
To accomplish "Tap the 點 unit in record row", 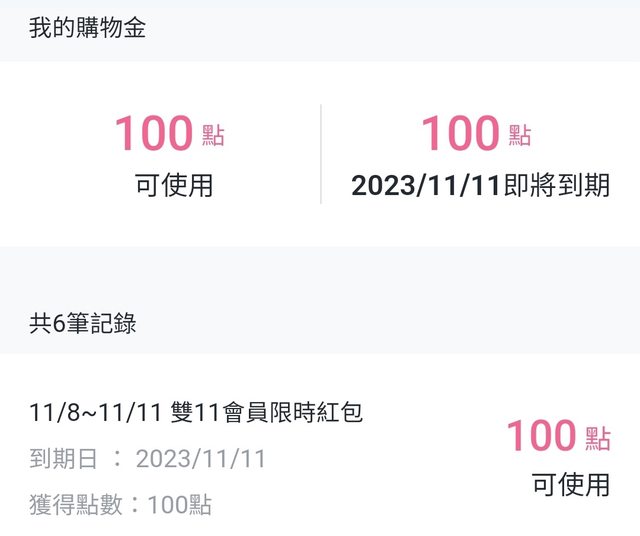I will pyautogui.click(x=598, y=439).
